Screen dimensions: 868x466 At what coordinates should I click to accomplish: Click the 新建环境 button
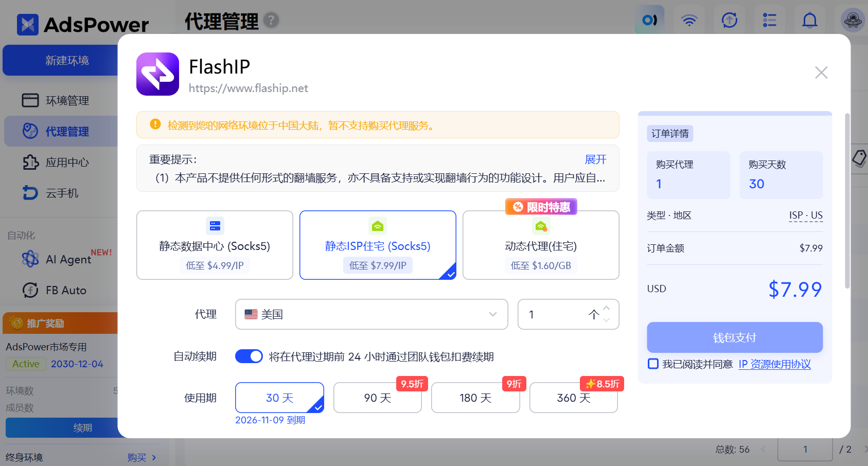coord(61,60)
